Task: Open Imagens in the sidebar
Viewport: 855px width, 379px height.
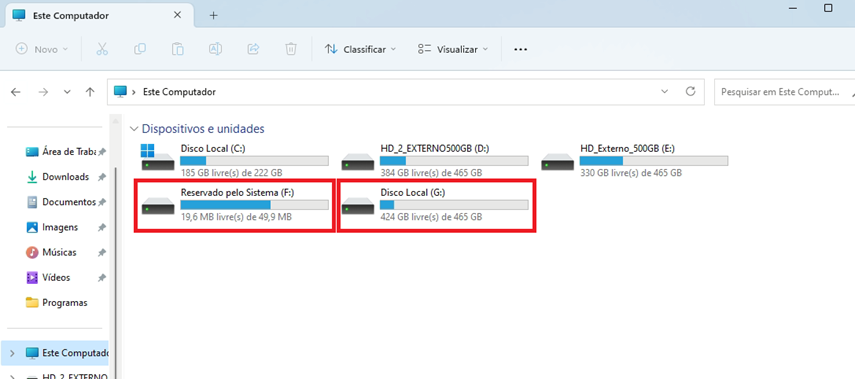Action: [61, 227]
